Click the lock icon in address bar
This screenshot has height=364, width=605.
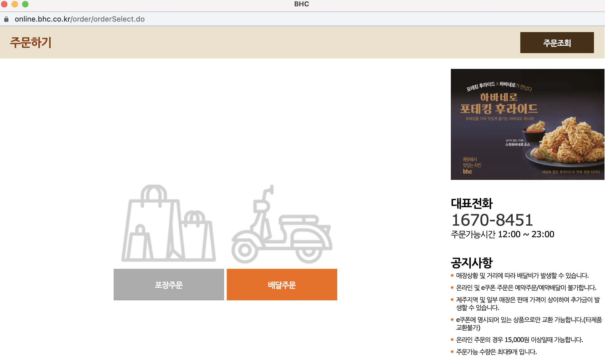(7, 19)
